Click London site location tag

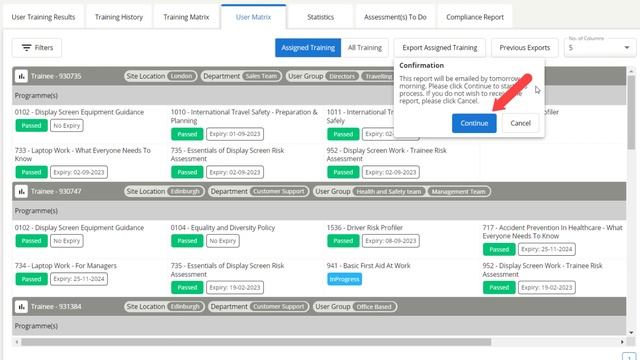click(181, 76)
